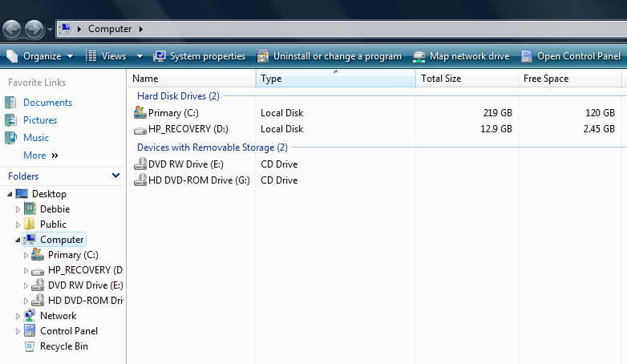Screen dimensions: 627x364
Task: Open the Documents favorite link
Action: [x=47, y=103]
